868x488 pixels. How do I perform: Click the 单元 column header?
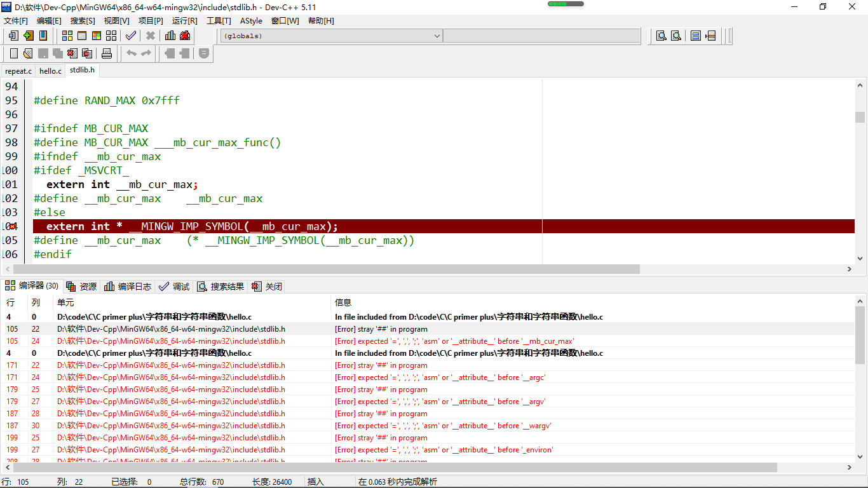tap(192, 302)
